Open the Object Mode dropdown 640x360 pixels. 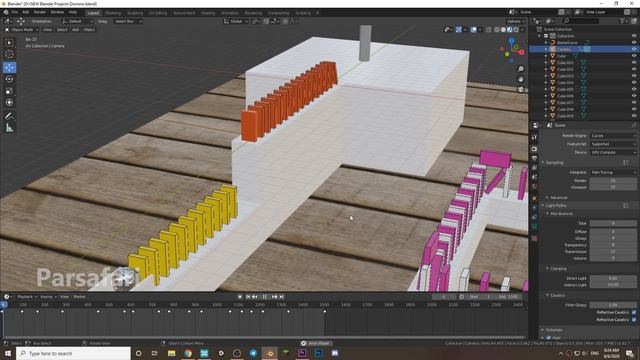tap(21, 30)
